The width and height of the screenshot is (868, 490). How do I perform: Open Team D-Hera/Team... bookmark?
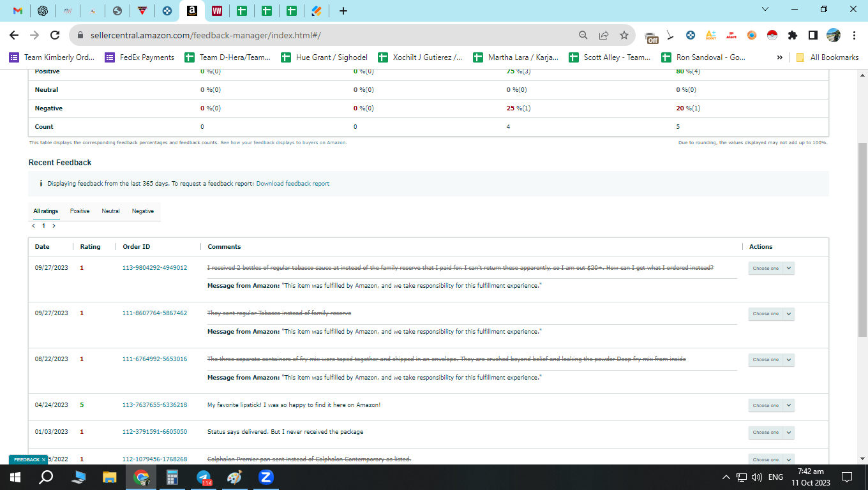coord(228,57)
